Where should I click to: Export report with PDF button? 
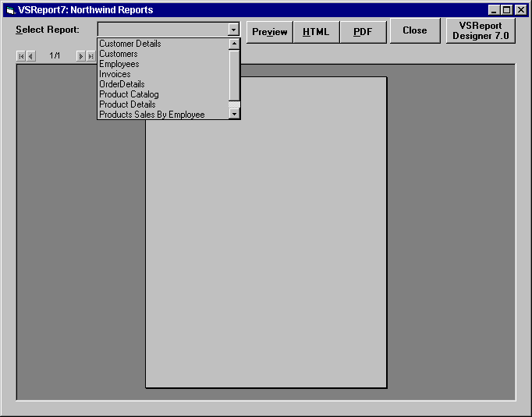click(363, 32)
